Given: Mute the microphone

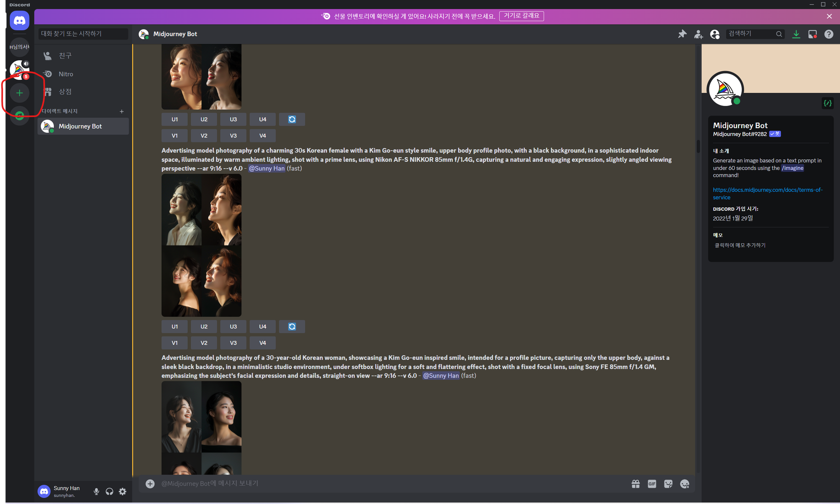Looking at the screenshot, I should pos(96,491).
